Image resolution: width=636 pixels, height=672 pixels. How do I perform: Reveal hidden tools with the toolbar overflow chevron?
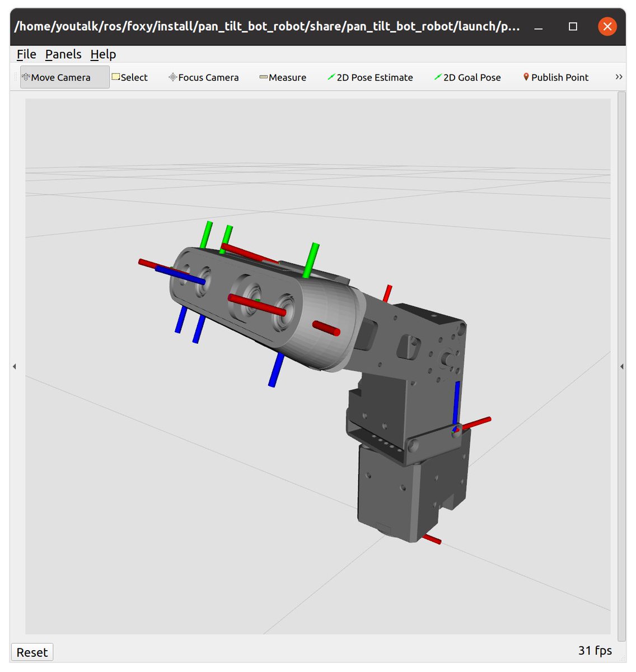[x=619, y=77]
